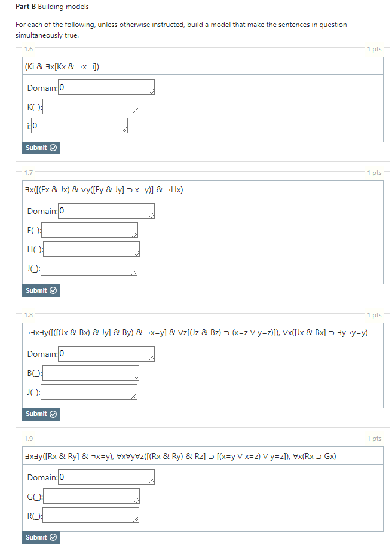Viewport: 392px width, 545px height.
Task: Click the J(_) field in question 1.8
Action: coord(88,391)
